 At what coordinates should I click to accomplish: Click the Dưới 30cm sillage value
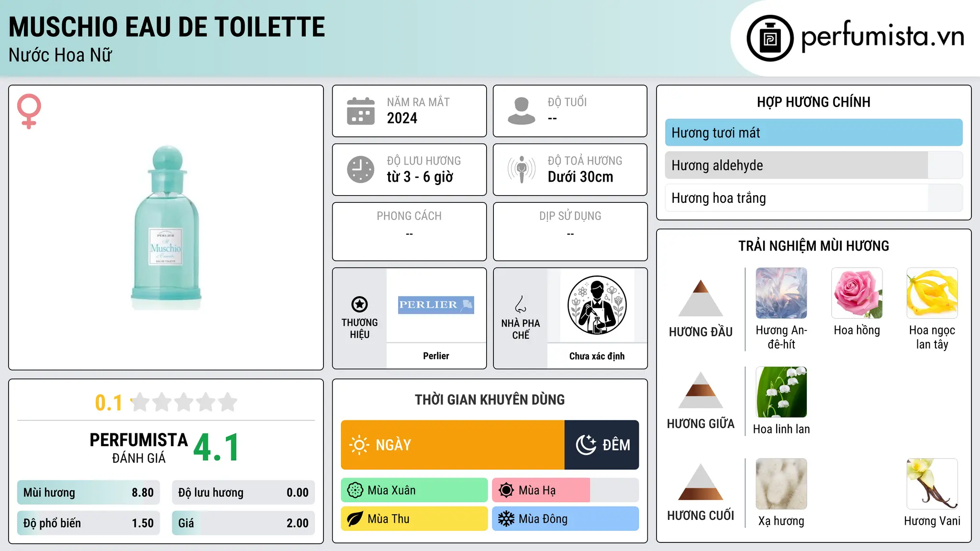(x=580, y=177)
